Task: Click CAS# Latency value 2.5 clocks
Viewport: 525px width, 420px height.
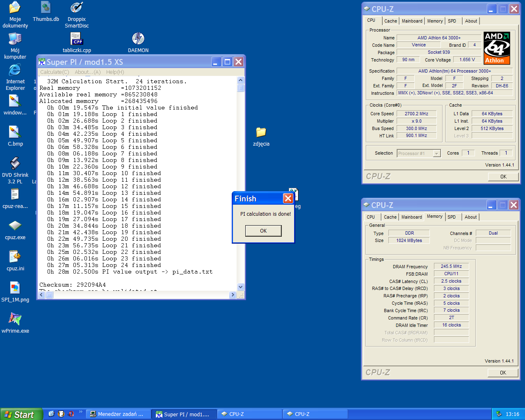Action: pyautogui.click(x=451, y=281)
